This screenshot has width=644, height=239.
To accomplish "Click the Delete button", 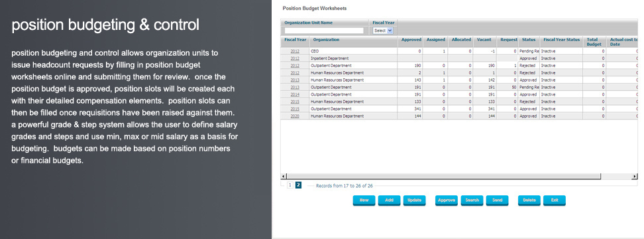I will click(x=529, y=200).
